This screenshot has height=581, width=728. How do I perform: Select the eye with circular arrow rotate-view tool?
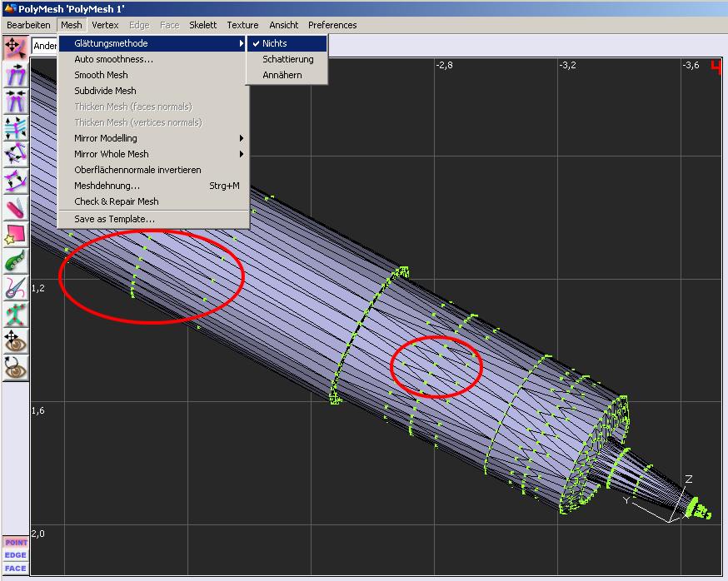15,368
